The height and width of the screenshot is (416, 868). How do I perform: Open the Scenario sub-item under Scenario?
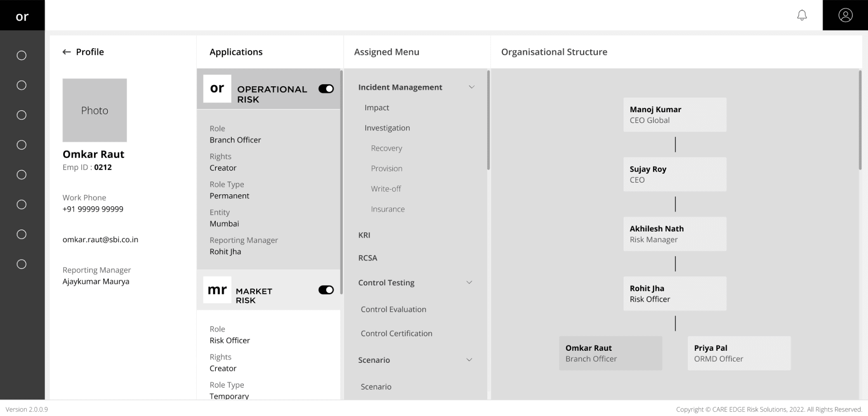(376, 387)
